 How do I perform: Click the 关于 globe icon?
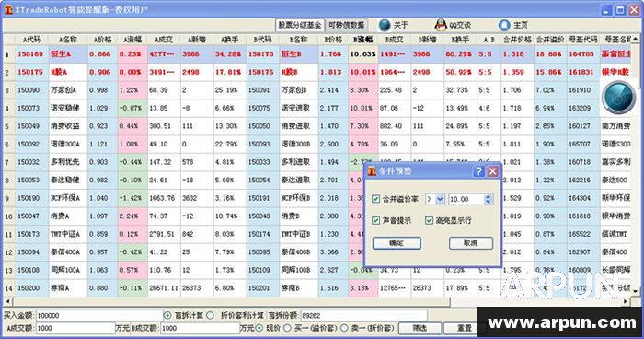[385, 25]
